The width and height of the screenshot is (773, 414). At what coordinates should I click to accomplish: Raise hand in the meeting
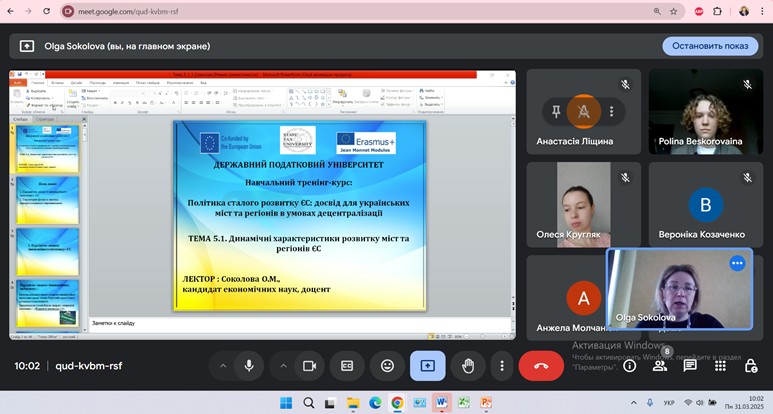click(x=468, y=366)
